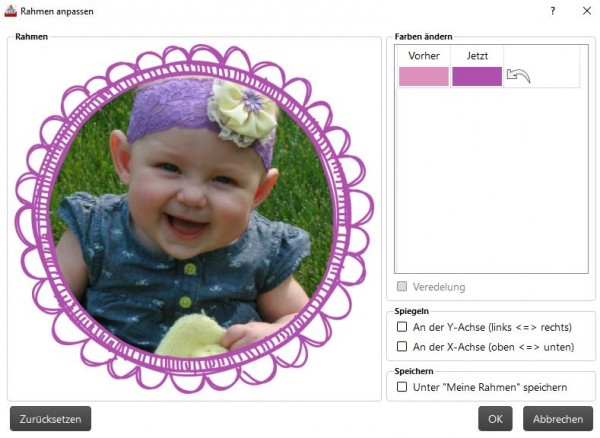
Task: Click empty area of color list
Action: [x=491, y=180]
